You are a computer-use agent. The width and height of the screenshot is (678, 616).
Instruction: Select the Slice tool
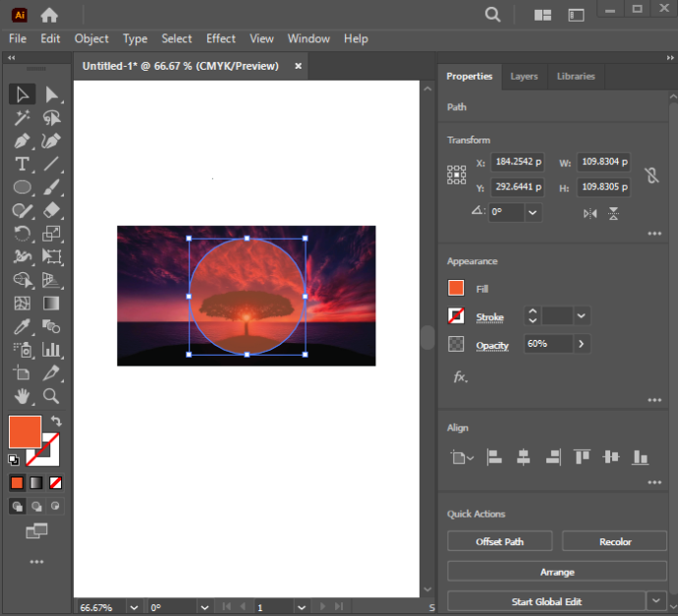51,372
